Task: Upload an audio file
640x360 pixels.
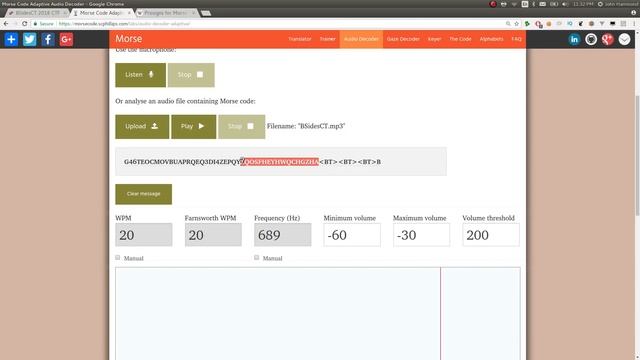Action: [x=142, y=127]
